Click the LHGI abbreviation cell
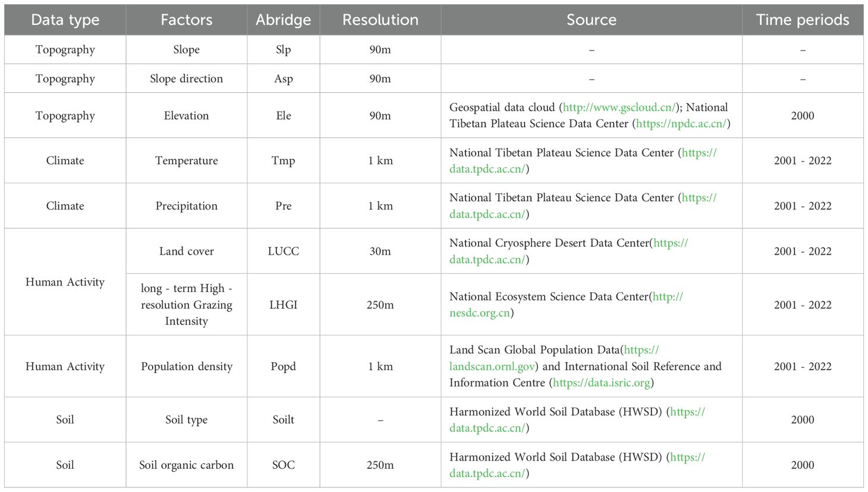Viewport: 868px width, 492px height. click(x=283, y=305)
